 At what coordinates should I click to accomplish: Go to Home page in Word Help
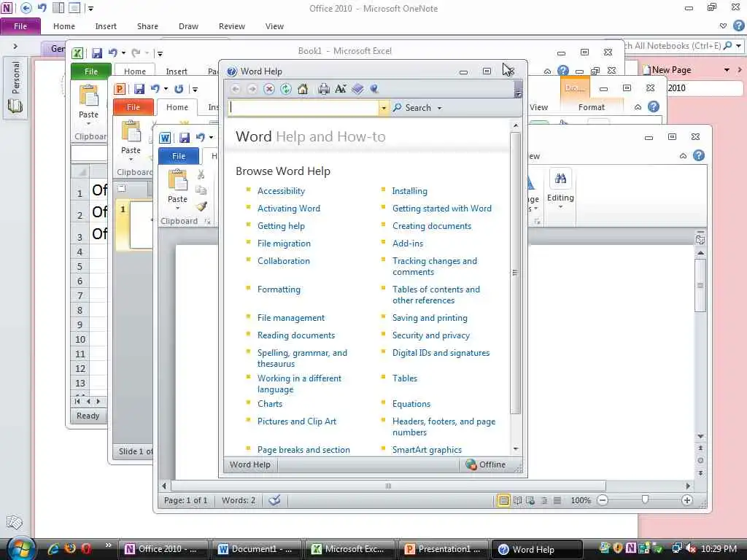click(x=303, y=89)
